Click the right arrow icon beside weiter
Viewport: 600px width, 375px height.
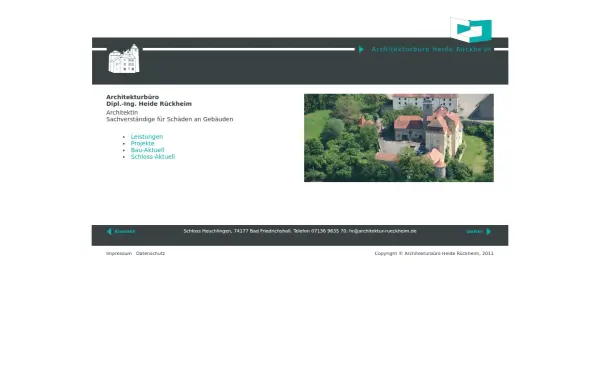click(489, 232)
